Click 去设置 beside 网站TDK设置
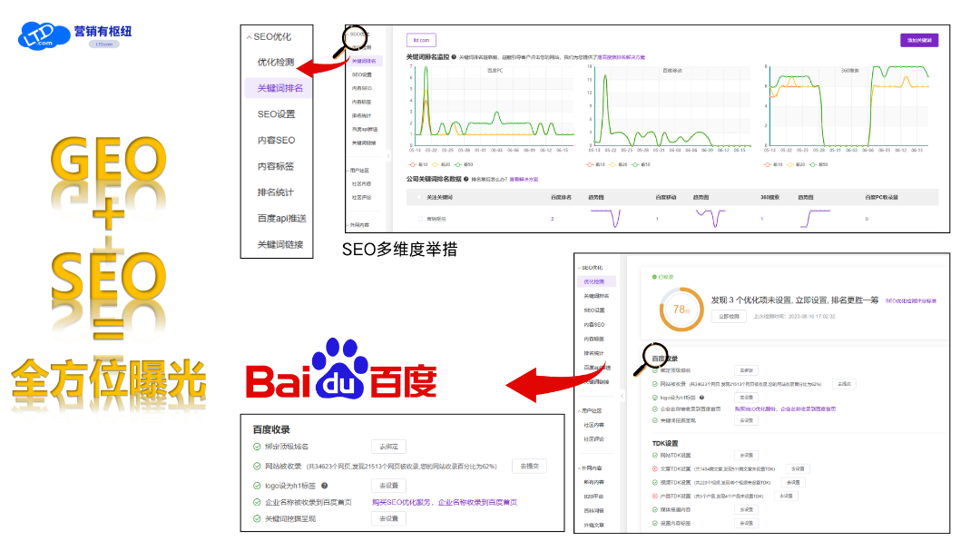The width and height of the screenshot is (980, 551). point(746,456)
